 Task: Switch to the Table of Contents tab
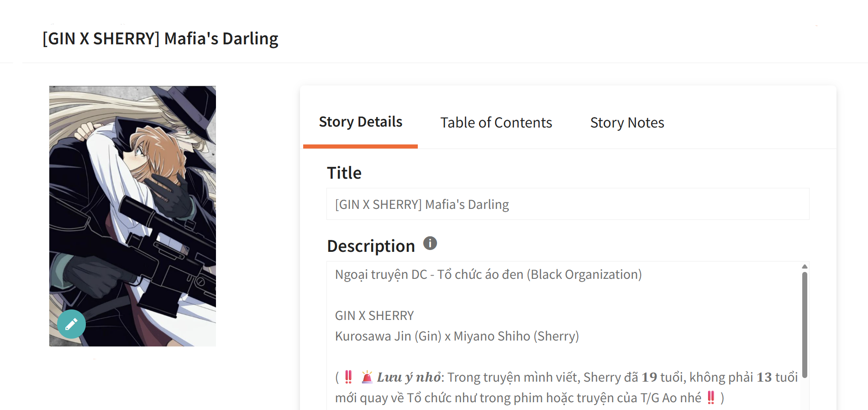[496, 122]
